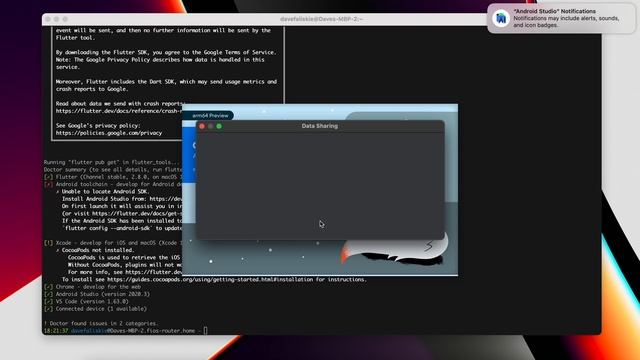Click 'Doctor found issues in 2 categories.' text
This screenshot has width=640, height=360.
click(101, 323)
